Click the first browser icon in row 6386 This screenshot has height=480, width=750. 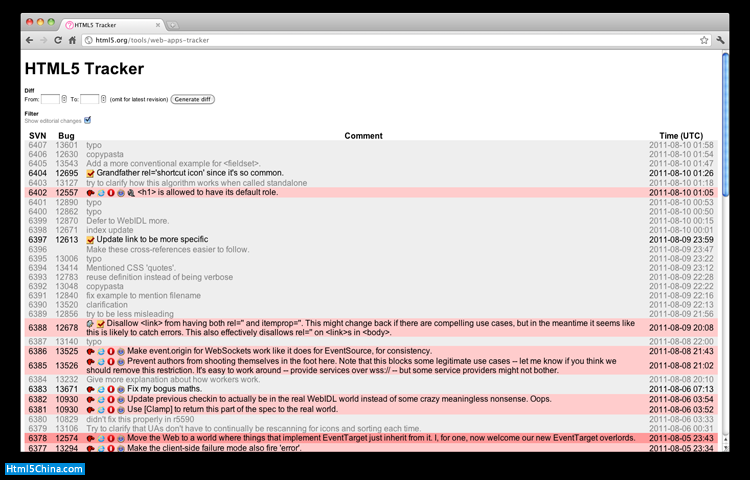(91, 352)
